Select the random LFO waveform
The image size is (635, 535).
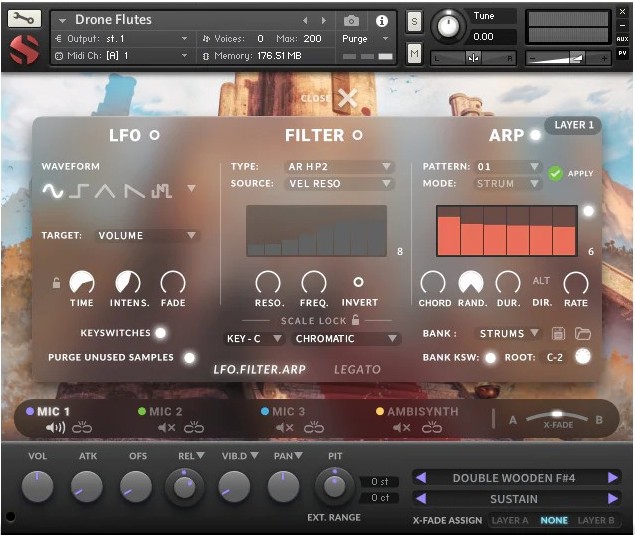pos(162,191)
